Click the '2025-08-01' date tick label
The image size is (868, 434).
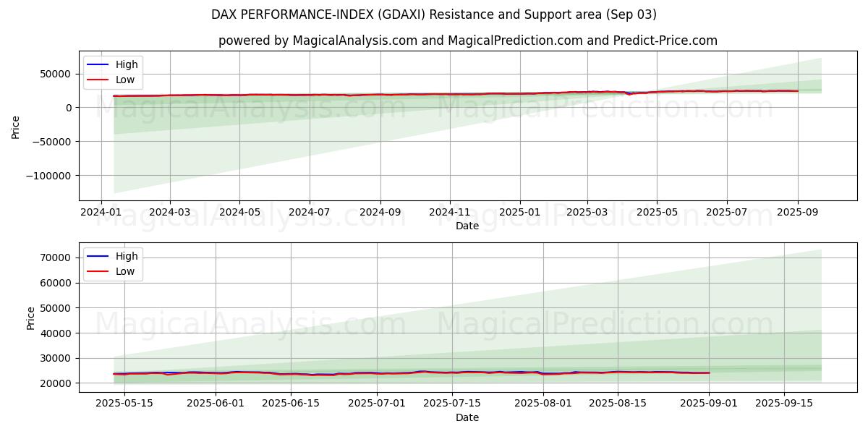tap(543, 404)
